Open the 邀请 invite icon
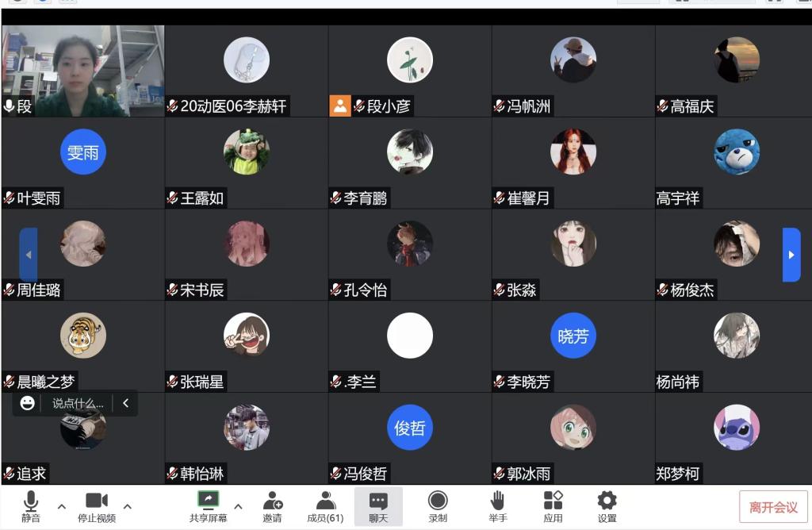This screenshot has width=812, height=530. tap(273, 506)
